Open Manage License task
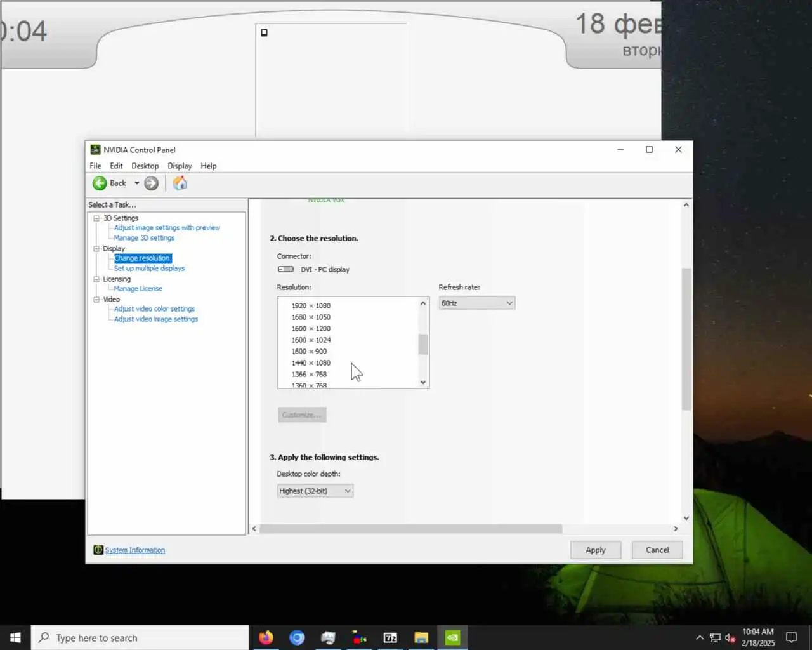 pos(138,289)
